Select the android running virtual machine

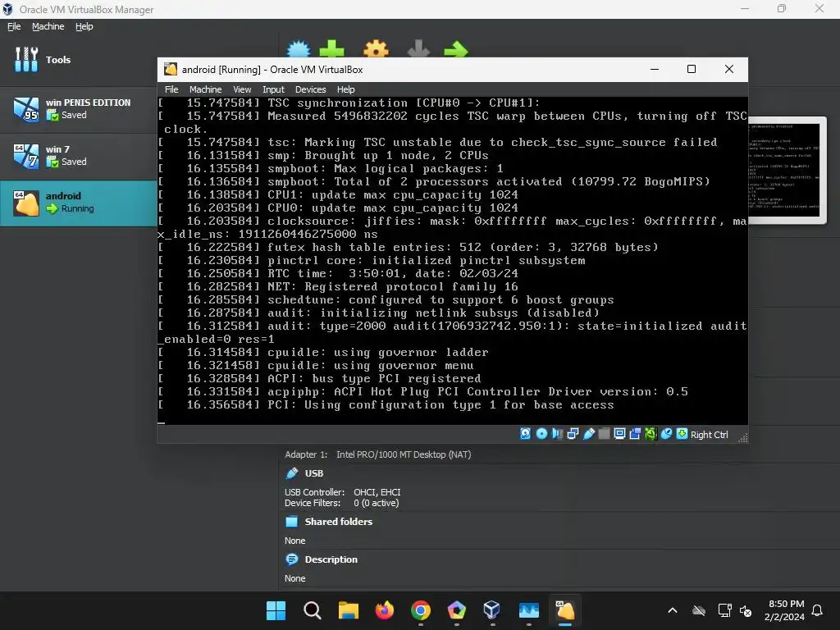[x=78, y=203]
